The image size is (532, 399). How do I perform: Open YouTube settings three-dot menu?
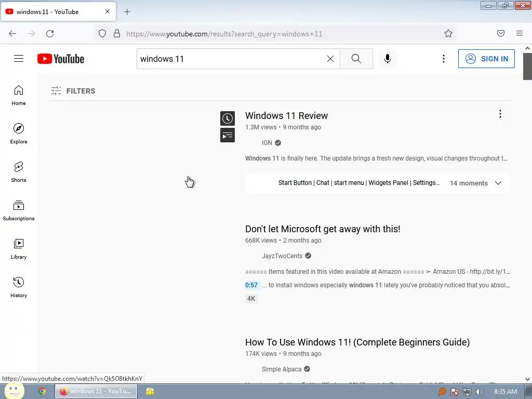[444, 59]
